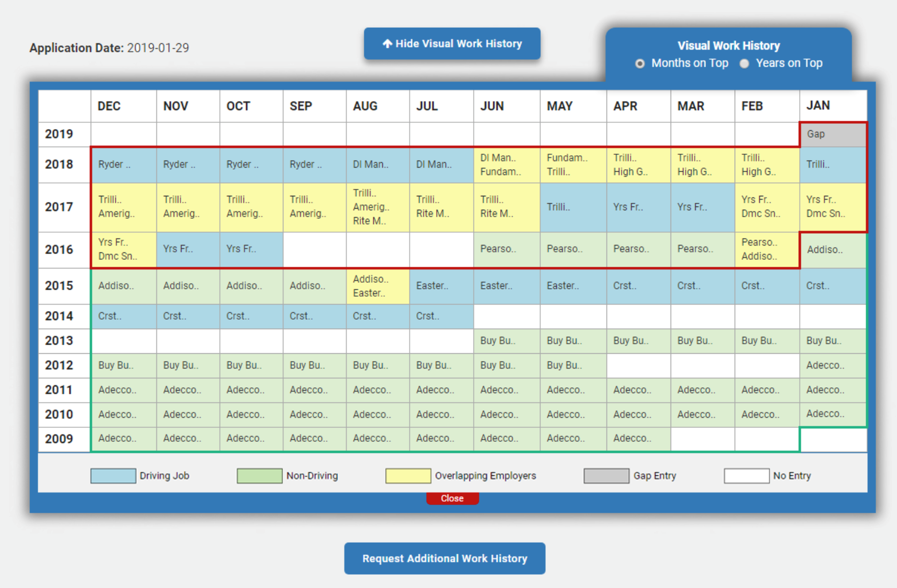
Task: Click the Gap Entry gray legend swatch
Action: 606,476
